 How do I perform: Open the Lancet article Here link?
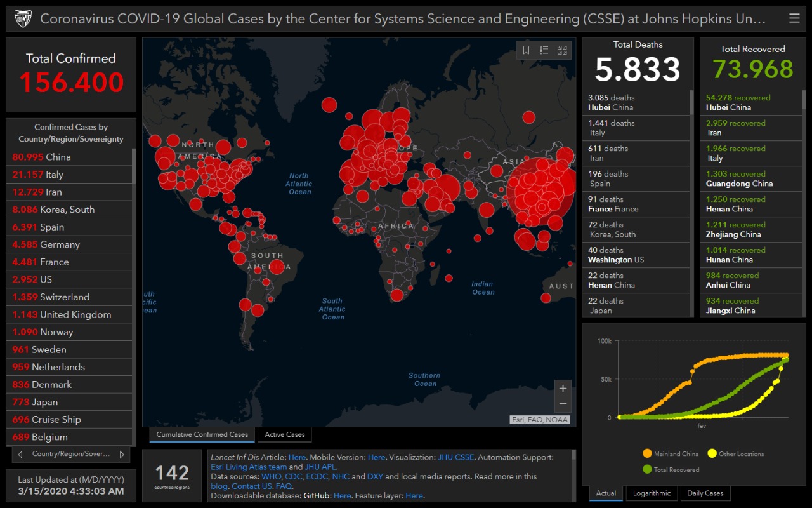point(297,457)
